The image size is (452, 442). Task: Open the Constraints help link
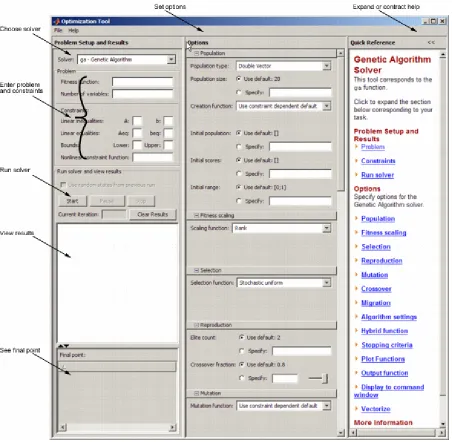(x=378, y=161)
